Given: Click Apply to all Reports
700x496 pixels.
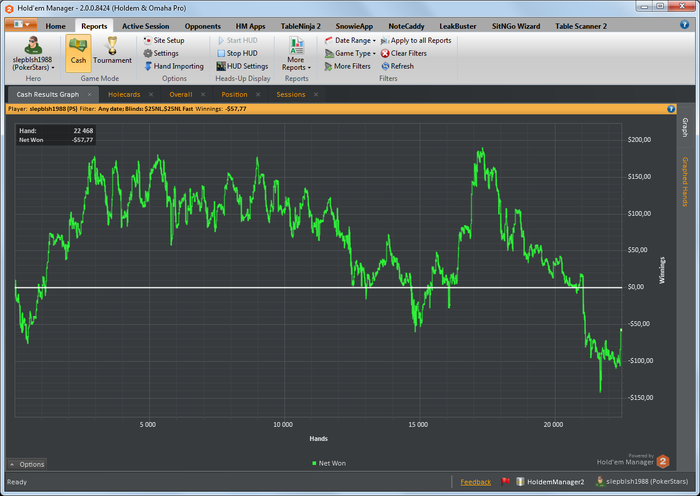Looking at the screenshot, I should tap(414, 40).
